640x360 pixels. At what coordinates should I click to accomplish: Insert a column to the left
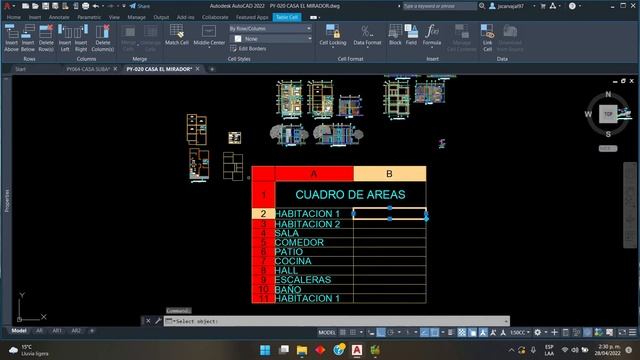click(x=65, y=38)
